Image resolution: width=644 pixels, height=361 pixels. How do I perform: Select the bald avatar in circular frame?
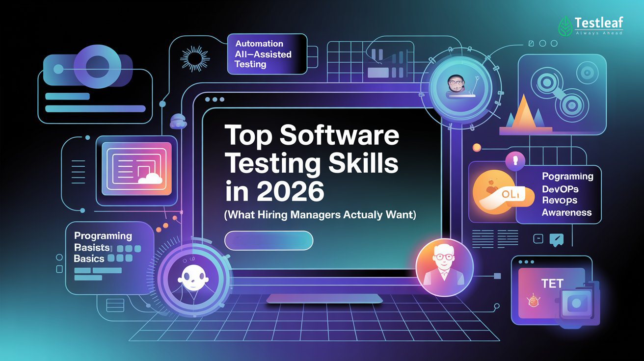coord(190,278)
